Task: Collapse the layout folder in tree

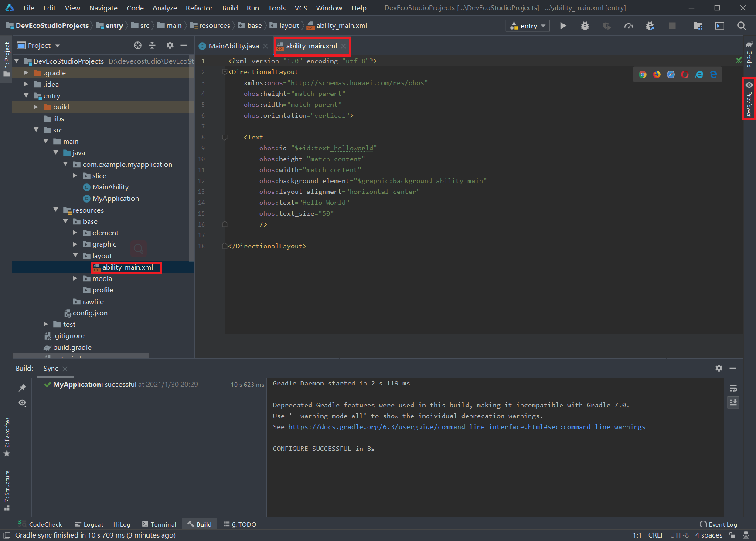Action: pyautogui.click(x=75, y=256)
